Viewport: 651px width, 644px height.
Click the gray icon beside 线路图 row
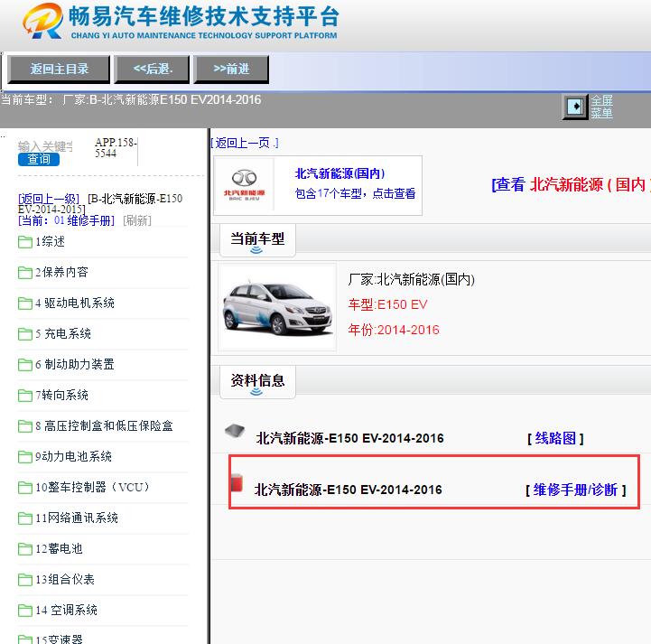click(x=235, y=431)
